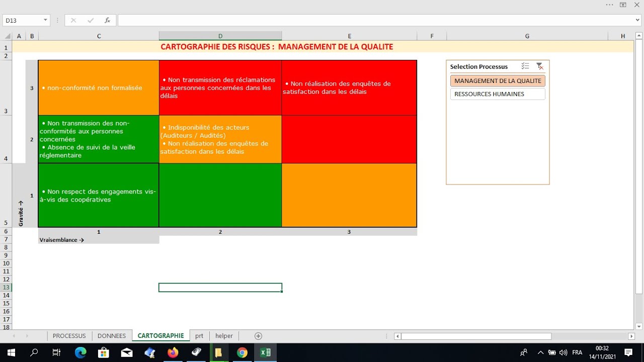This screenshot has width=644, height=362.
Task: Switch to the DONNEES sheet tab
Action: [112, 336]
